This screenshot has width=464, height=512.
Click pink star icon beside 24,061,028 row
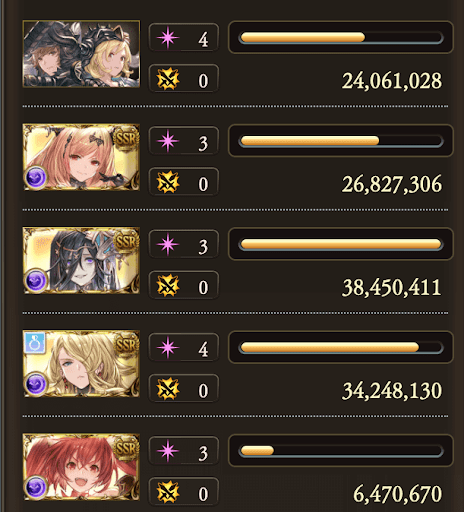click(x=168, y=37)
